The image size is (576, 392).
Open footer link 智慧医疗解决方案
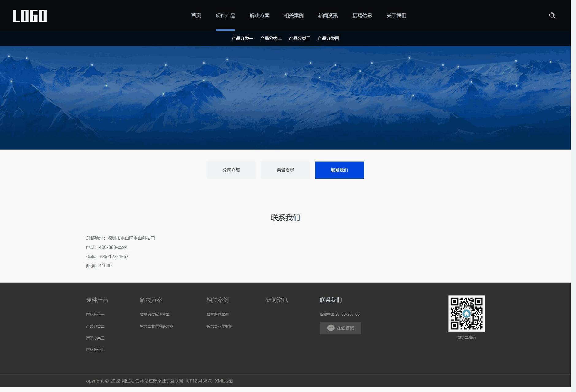pos(155,314)
